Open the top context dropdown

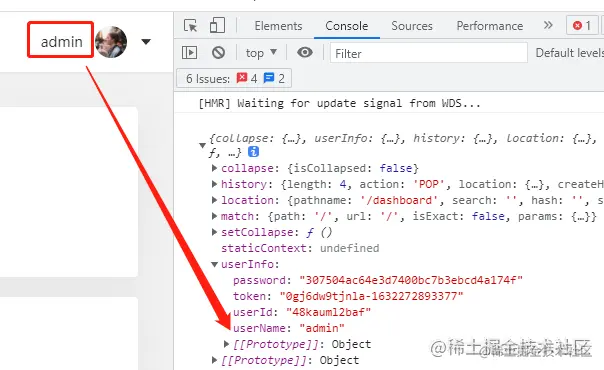pyautogui.click(x=261, y=53)
